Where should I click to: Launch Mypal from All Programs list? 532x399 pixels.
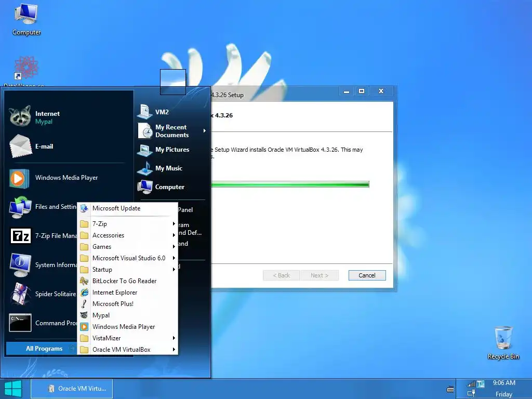[128, 315]
